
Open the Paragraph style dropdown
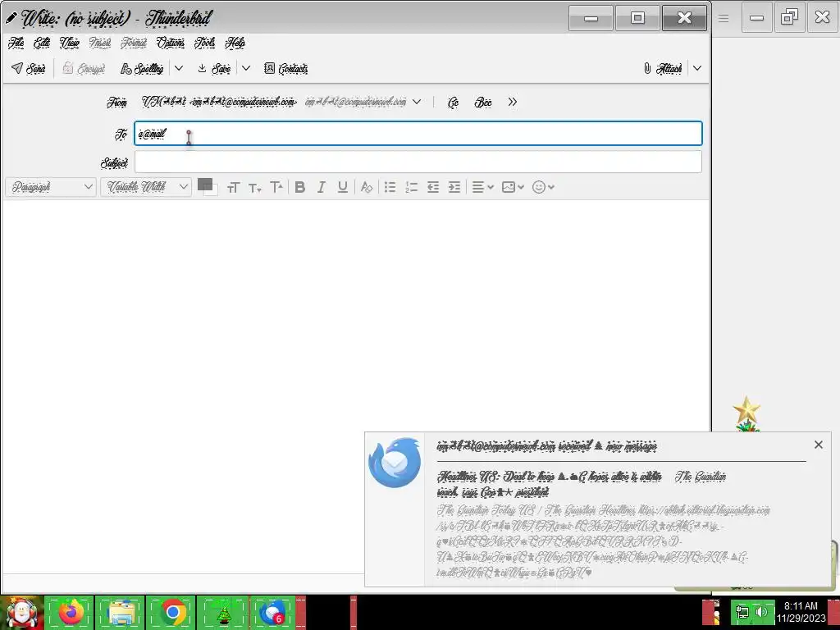tap(52, 187)
